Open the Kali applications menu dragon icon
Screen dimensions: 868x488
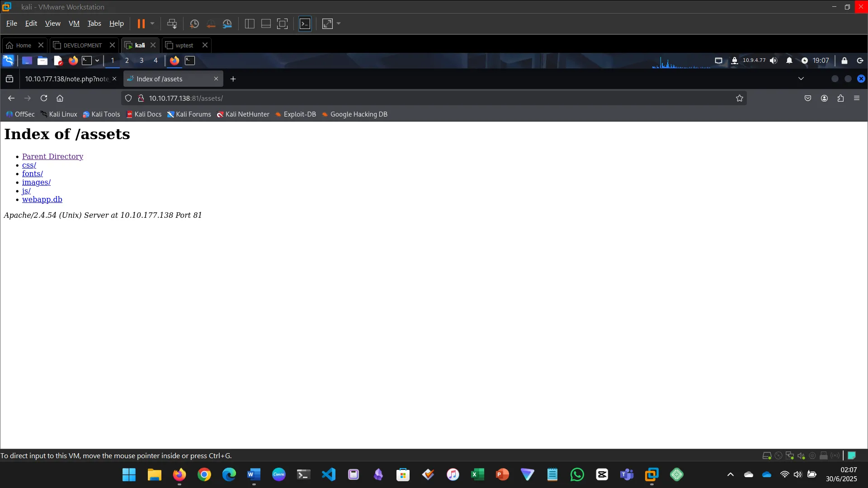(x=8, y=61)
